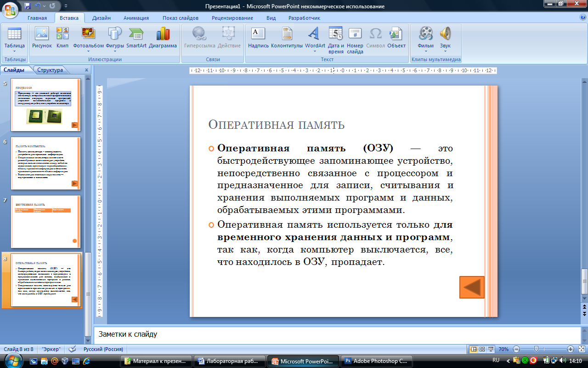
Task: Select slide 6 thumbnail Память компьютера
Action: pos(46,163)
